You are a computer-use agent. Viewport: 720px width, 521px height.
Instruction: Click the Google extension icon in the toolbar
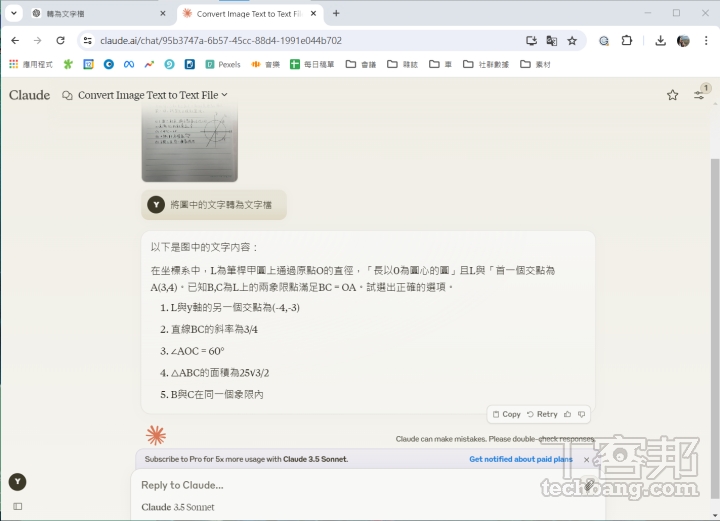[604, 41]
